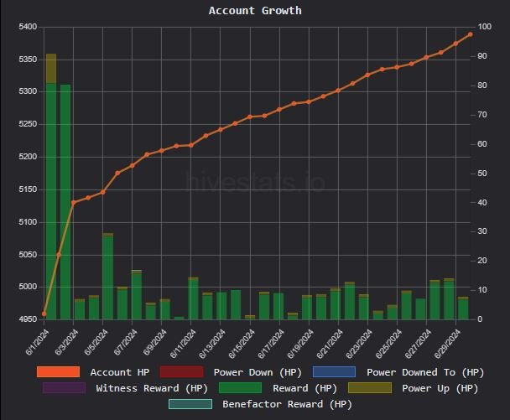The width and height of the screenshot is (510, 420).
Task: Click the 20 right axis value
Action: [x=482, y=261]
